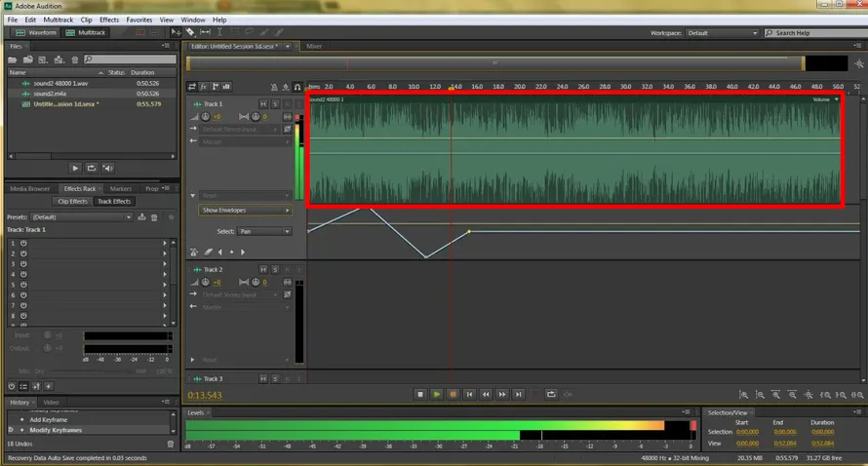
Task: Click the Track Effects button
Action: 114,202
